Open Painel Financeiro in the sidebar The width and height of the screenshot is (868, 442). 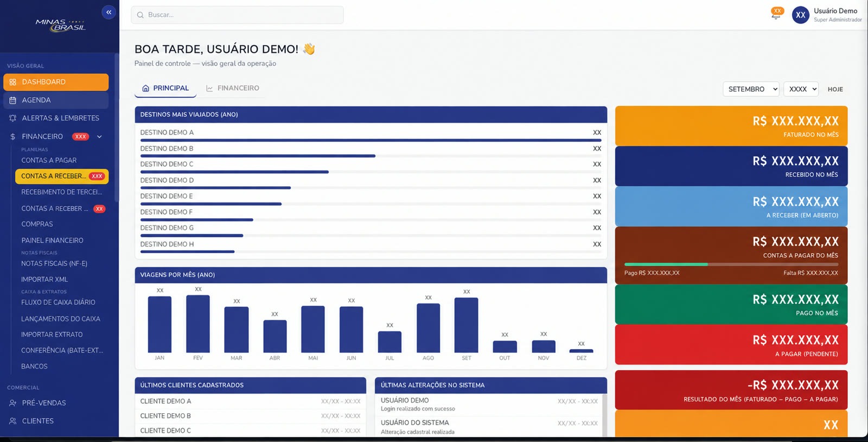click(x=52, y=241)
